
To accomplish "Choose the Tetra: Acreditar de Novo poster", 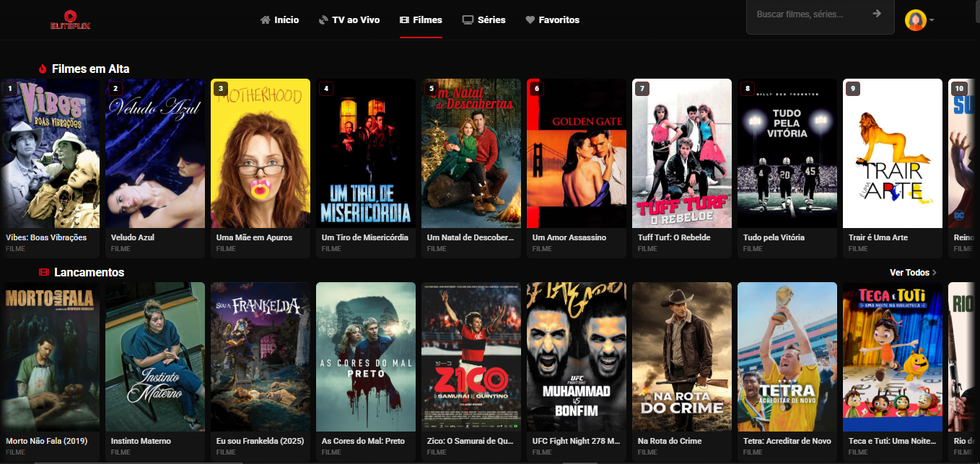I will pos(787,356).
